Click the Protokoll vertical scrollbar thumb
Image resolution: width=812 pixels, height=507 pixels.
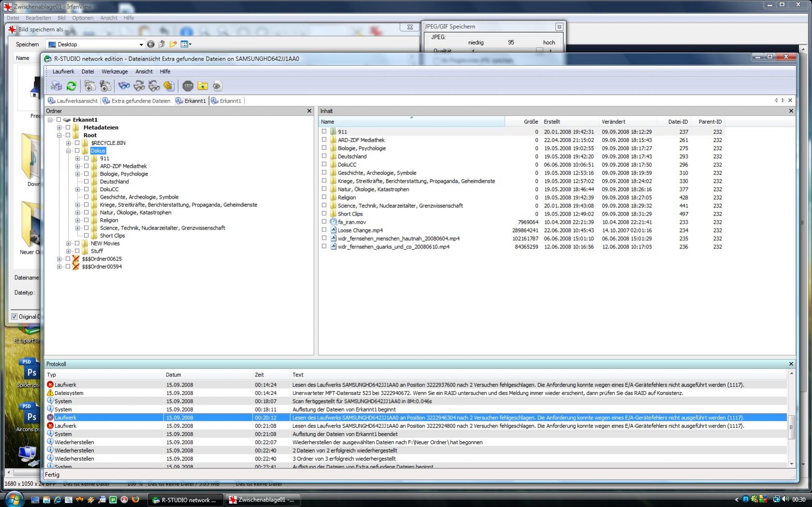(791, 427)
